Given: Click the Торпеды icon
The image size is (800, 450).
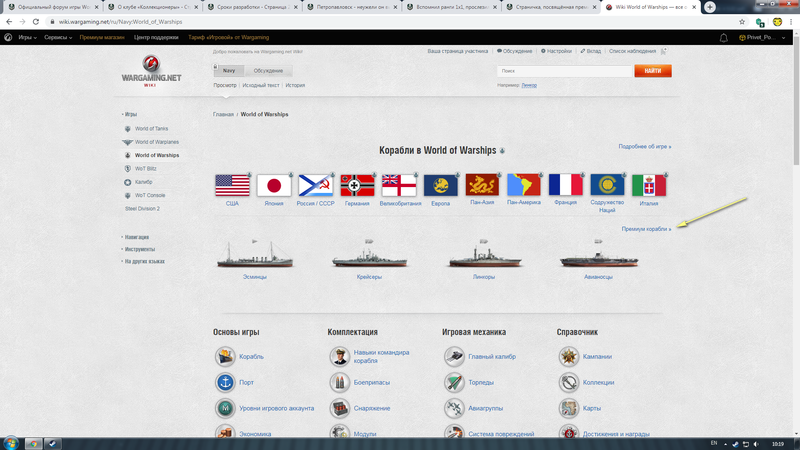Looking at the screenshot, I should (454, 382).
